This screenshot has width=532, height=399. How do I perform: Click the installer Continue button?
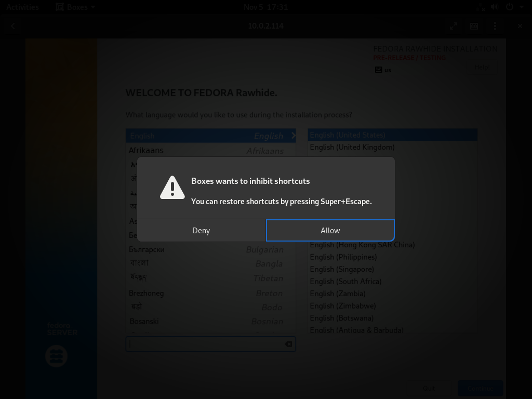(480, 388)
